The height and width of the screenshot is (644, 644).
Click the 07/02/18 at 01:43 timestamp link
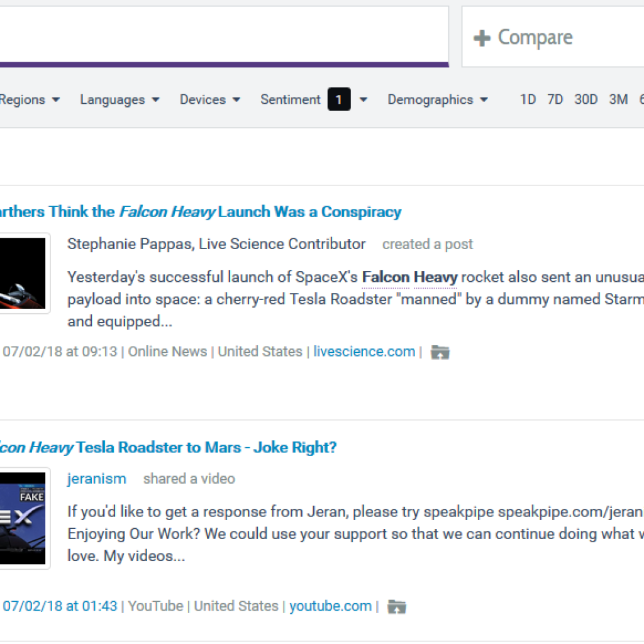[60, 606]
